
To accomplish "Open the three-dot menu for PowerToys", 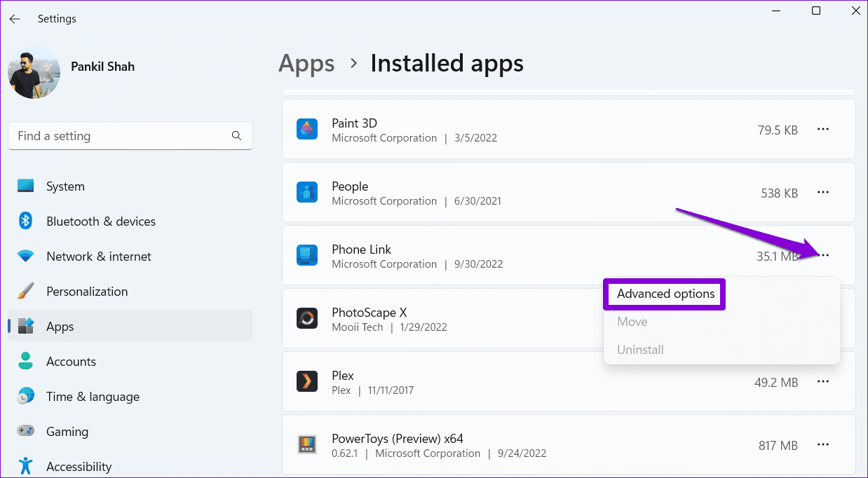I will pyautogui.click(x=823, y=445).
